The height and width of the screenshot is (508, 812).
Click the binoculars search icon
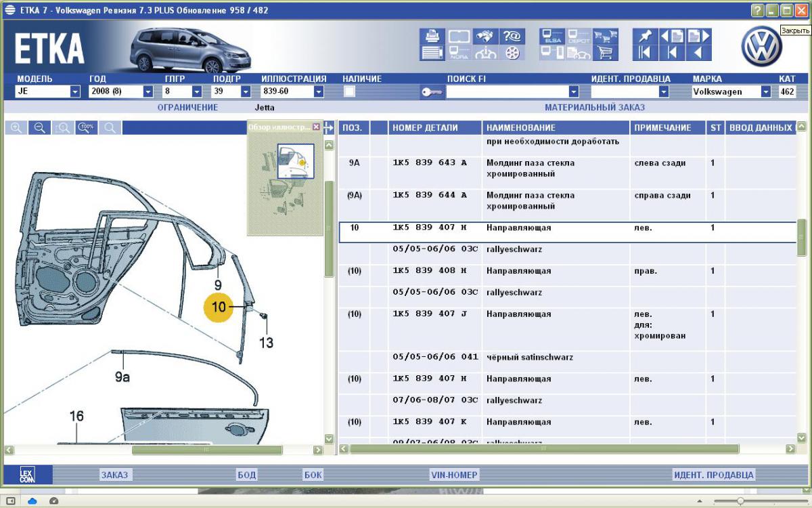click(x=485, y=37)
